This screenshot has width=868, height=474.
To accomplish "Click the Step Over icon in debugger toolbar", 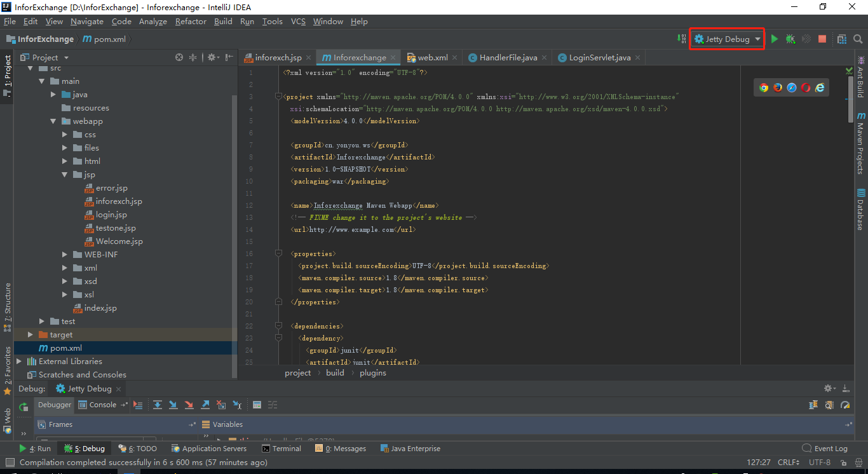I will [x=158, y=405].
